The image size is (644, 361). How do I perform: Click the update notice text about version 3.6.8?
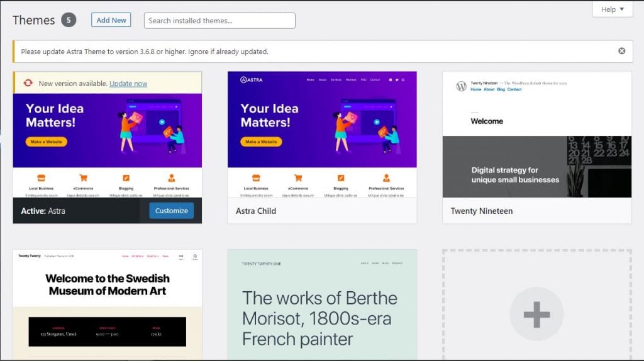145,52
